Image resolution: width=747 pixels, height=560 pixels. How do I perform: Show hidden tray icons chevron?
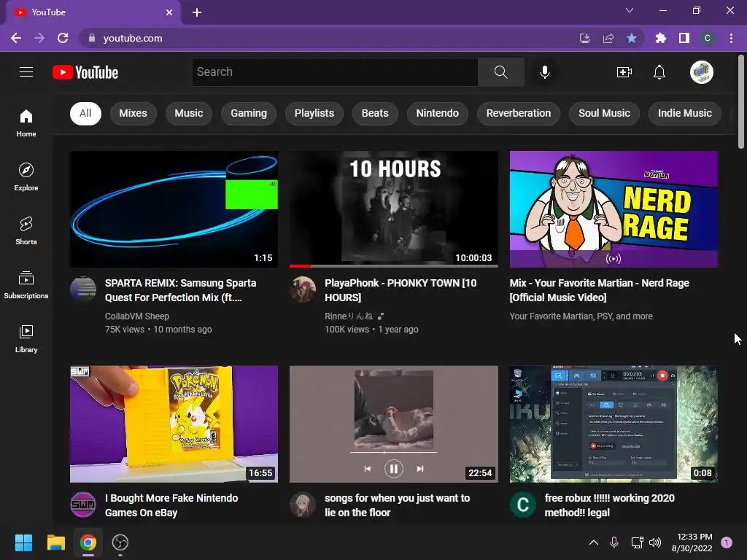tap(594, 542)
